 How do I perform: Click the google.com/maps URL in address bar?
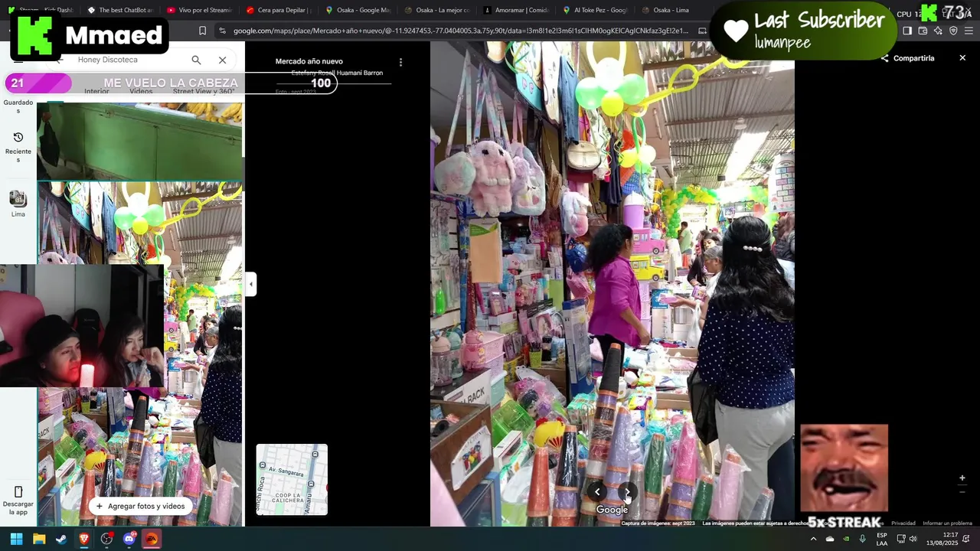tap(460, 31)
